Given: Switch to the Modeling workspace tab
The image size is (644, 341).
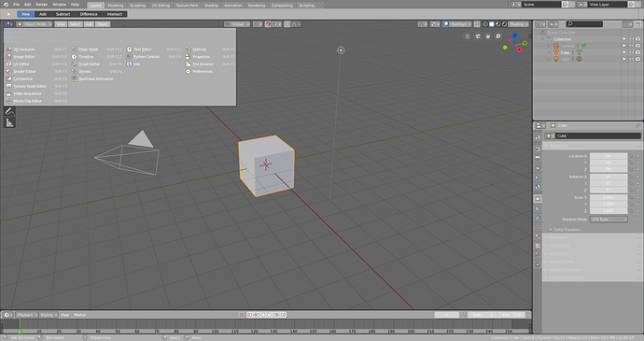Looking at the screenshot, I should click(x=116, y=6).
